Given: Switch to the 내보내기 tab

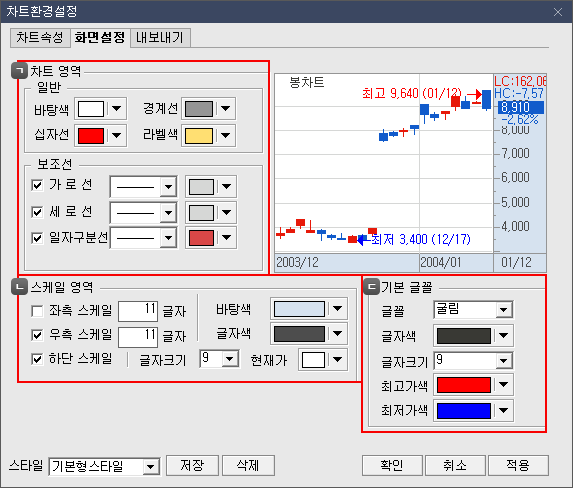Looking at the screenshot, I should [160, 38].
